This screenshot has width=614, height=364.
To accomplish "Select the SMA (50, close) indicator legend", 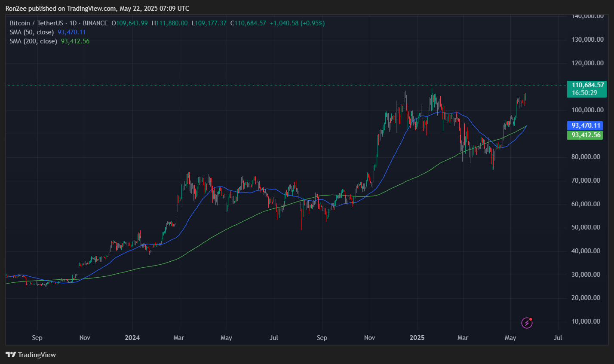I will [32, 32].
